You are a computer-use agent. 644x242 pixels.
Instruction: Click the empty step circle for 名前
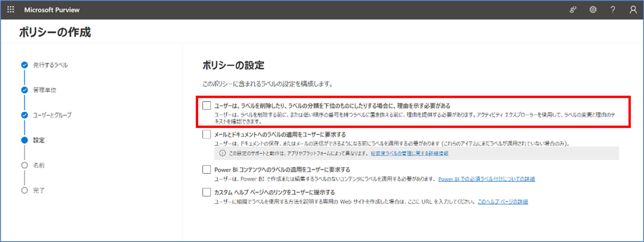(25, 165)
